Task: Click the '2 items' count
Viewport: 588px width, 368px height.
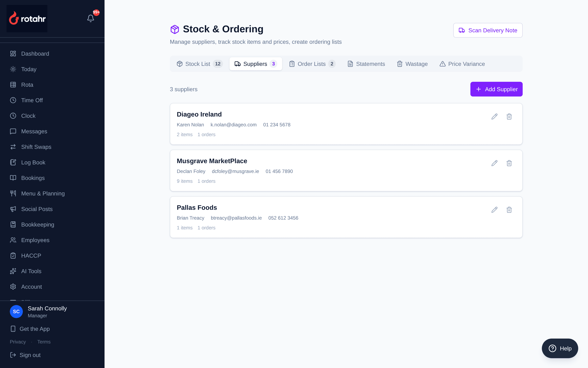Action: (x=185, y=135)
